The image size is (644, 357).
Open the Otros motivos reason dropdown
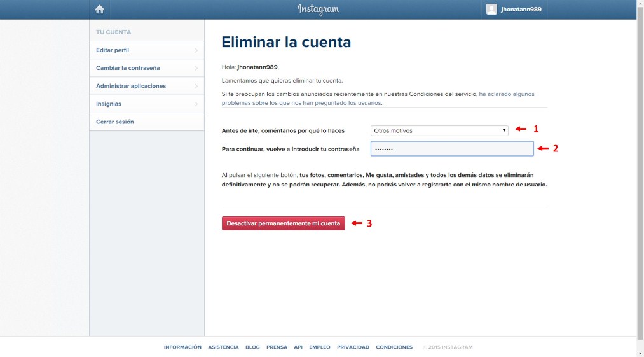coord(439,131)
